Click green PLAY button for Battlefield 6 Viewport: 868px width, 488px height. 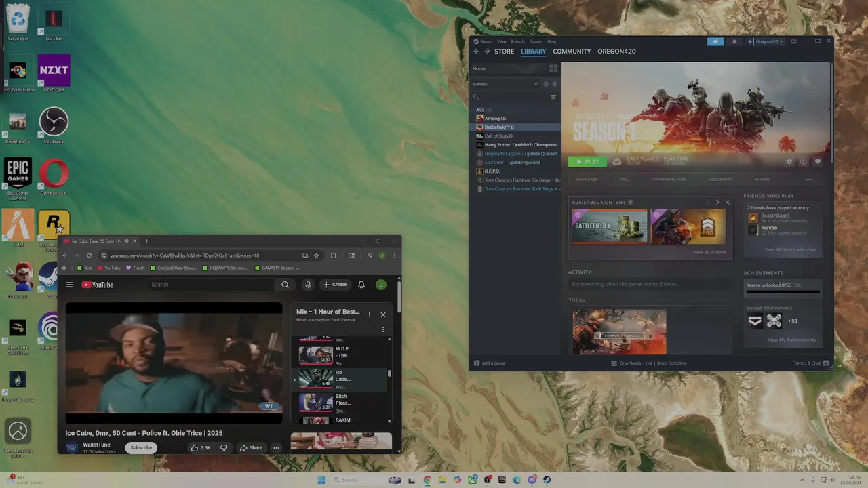point(587,161)
